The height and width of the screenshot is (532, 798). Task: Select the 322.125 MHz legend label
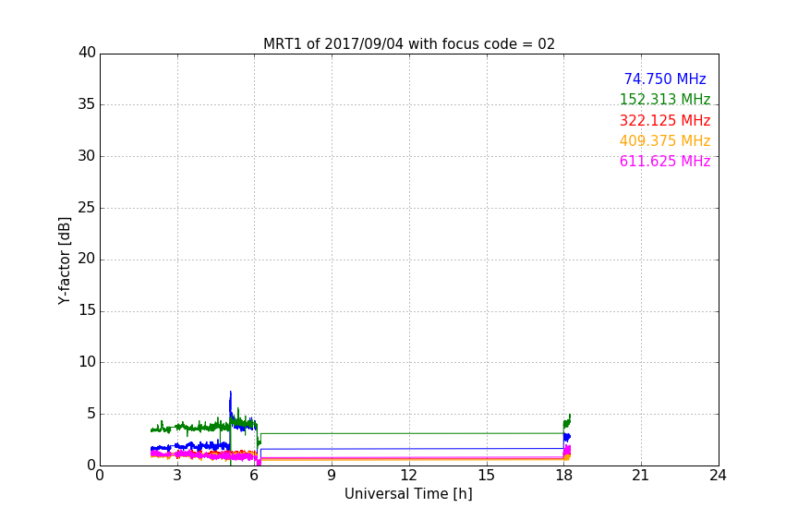point(665,120)
